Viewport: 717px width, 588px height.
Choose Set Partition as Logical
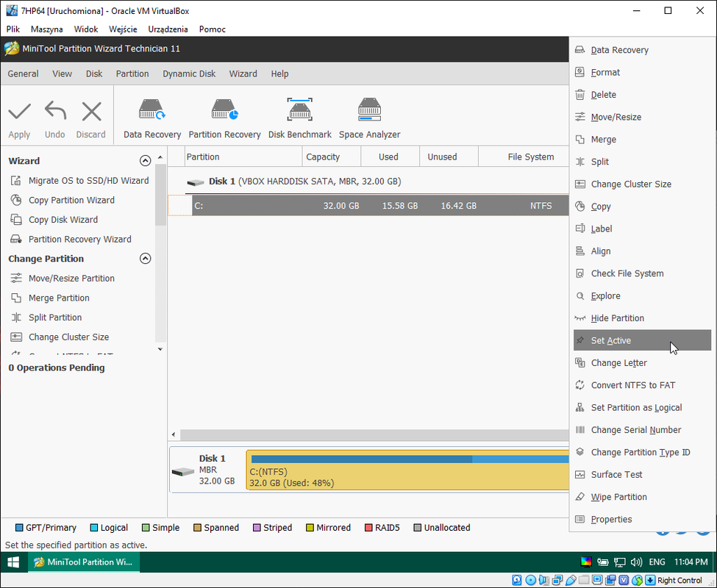coord(642,407)
